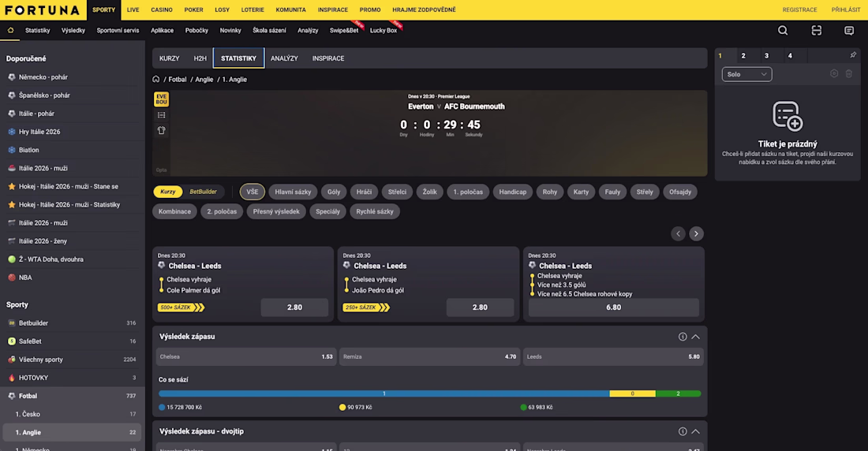Open the STATISTIKY tab
The width and height of the screenshot is (868, 451).
click(238, 58)
